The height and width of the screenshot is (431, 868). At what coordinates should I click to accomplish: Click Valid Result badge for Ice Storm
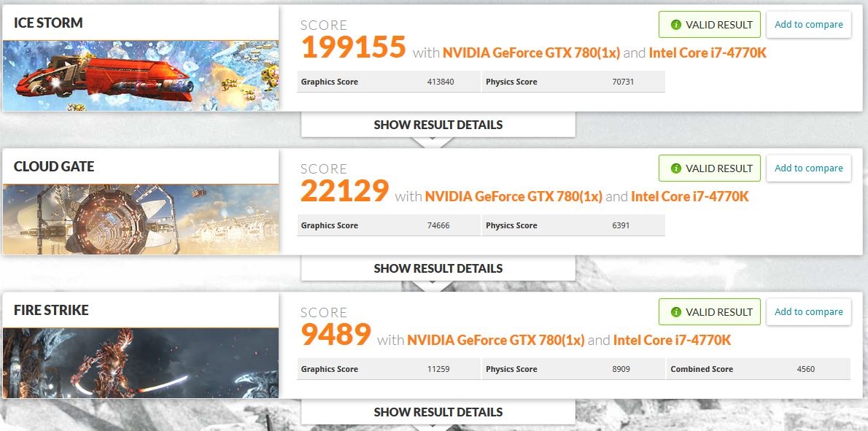[x=710, y=25]
